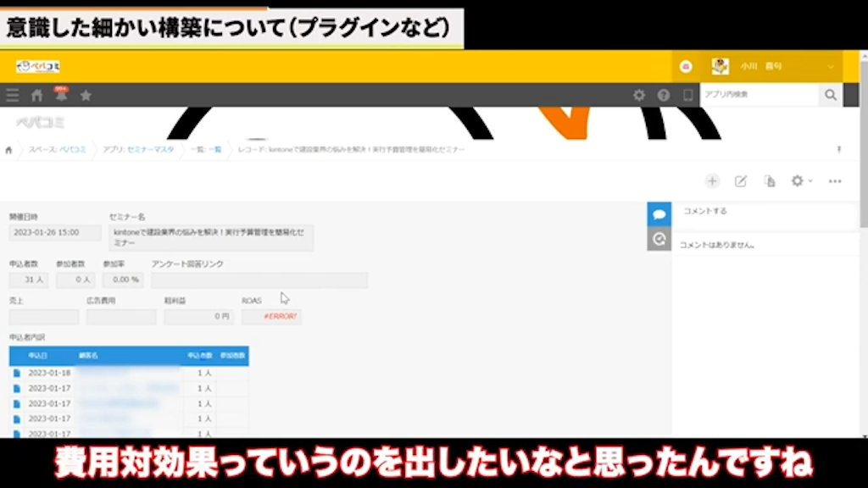Click the search magnifier button
The image size is (868, 488).
(831, 95)
